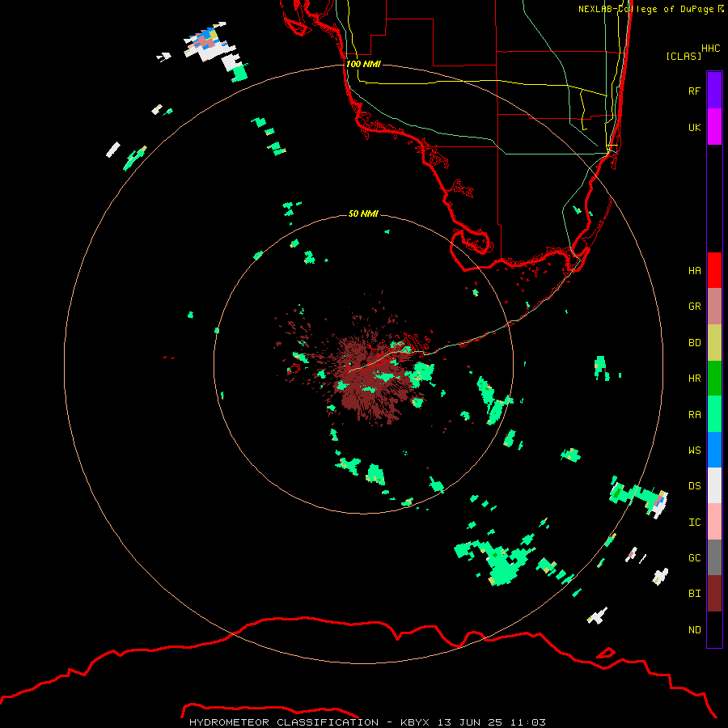Click the 'UK' legend label
728x728 pixels.
(x=694, y=127)
